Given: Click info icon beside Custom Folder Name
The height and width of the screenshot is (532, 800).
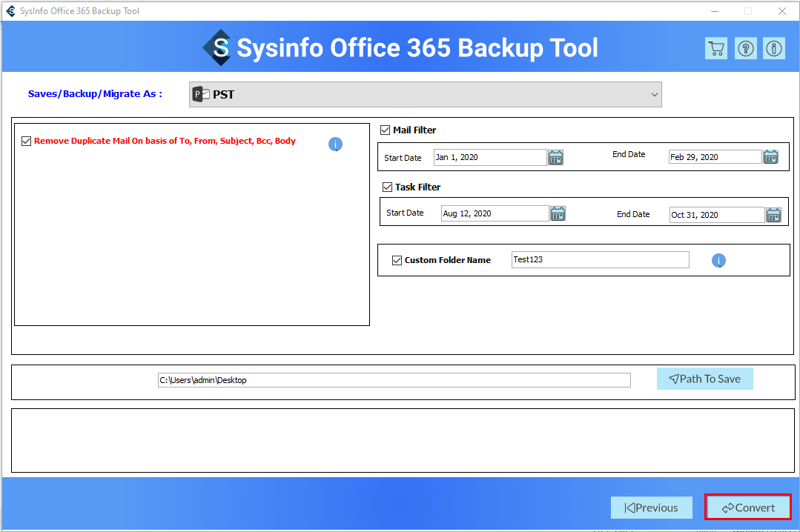Looking at the screenshot, I should tap(718, 261).
